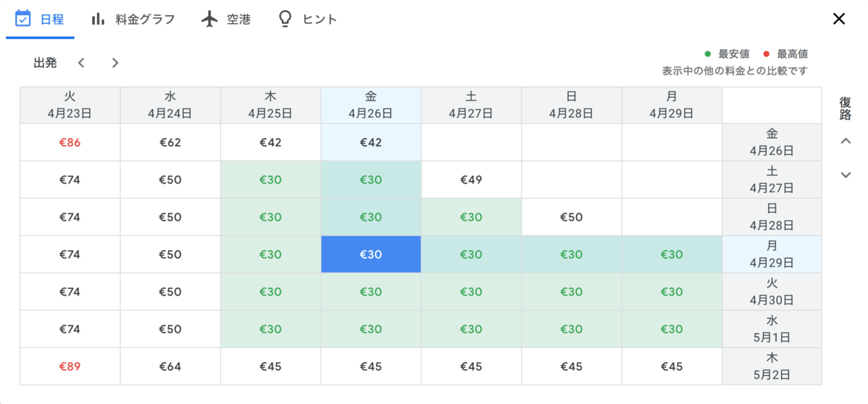Image resolution: width=868 pixels, height=404 pixels.
Task: Select return row header 火 4月30日
Action: [x=772, y=292]
